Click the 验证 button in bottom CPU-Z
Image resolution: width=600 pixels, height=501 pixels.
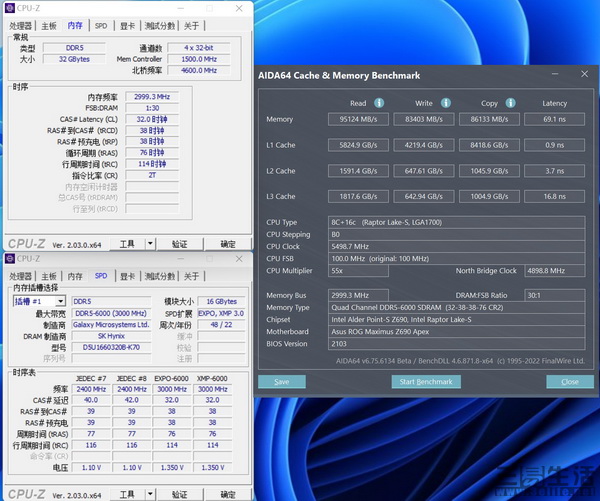180,494
